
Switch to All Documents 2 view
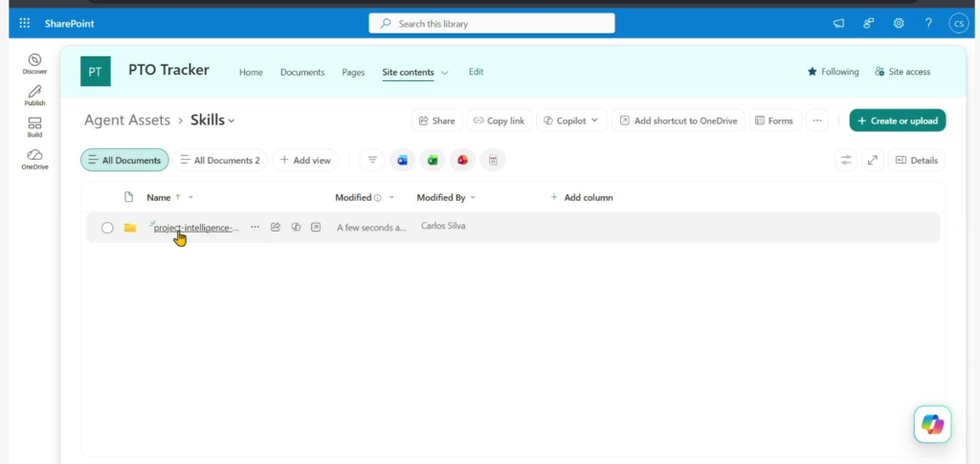(220, 160)
